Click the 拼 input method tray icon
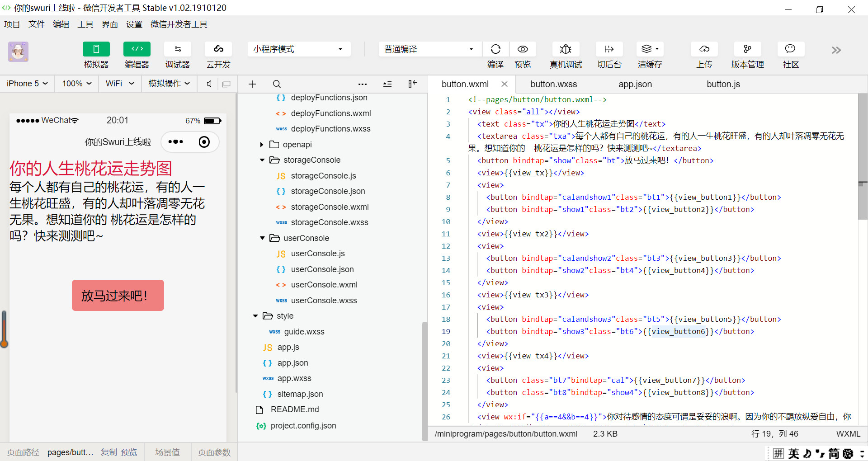 tap(778, 453)
